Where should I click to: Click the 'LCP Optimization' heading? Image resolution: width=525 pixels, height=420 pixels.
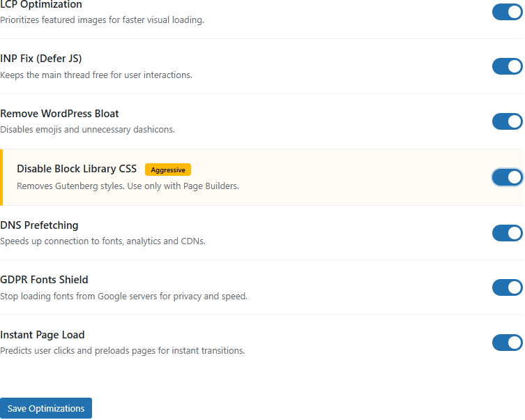tap(41, 4)
